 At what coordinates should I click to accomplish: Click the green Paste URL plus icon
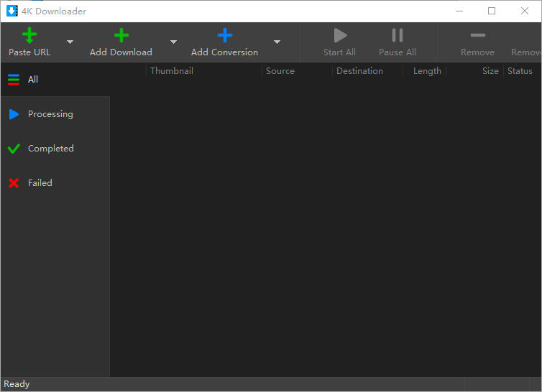[29, 35]
